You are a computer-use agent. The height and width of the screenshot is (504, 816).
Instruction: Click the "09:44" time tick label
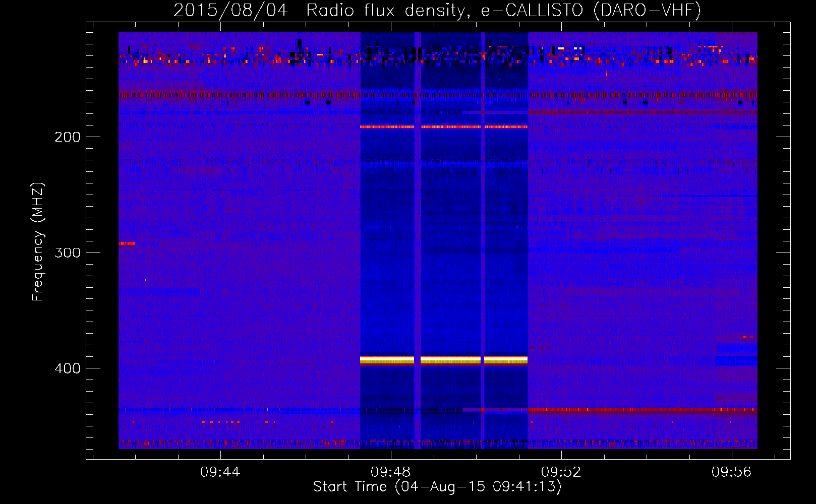point(220,472)
